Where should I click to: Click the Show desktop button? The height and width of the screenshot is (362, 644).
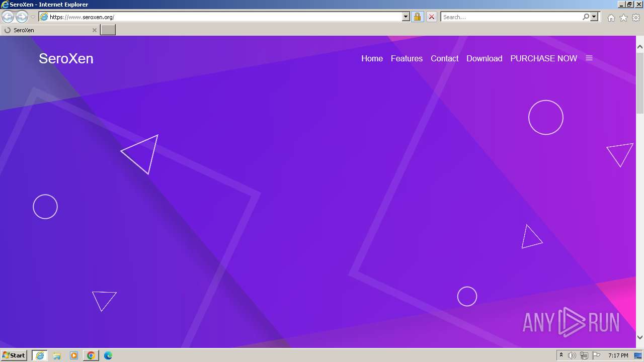click(x=638, y=355)
